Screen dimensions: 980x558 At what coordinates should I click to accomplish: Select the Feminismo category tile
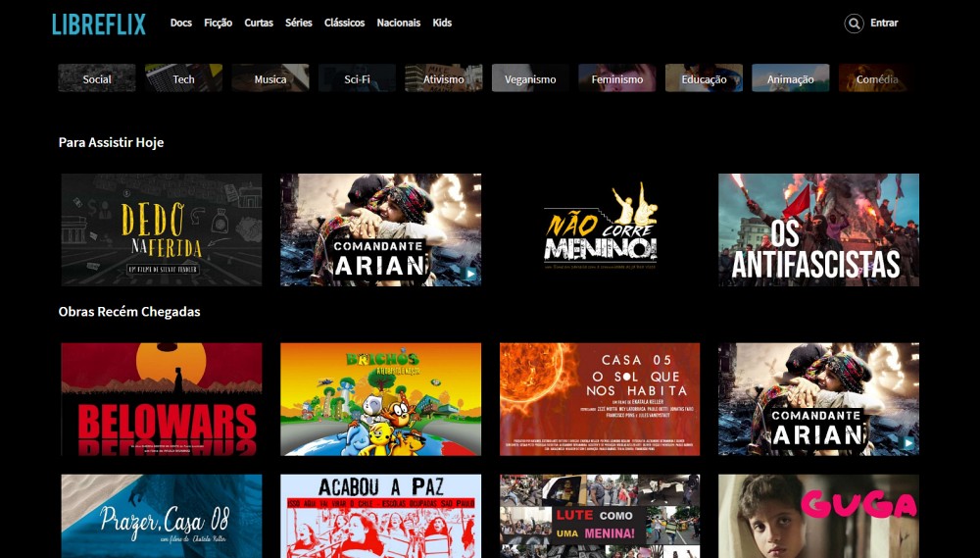point(617,78)
